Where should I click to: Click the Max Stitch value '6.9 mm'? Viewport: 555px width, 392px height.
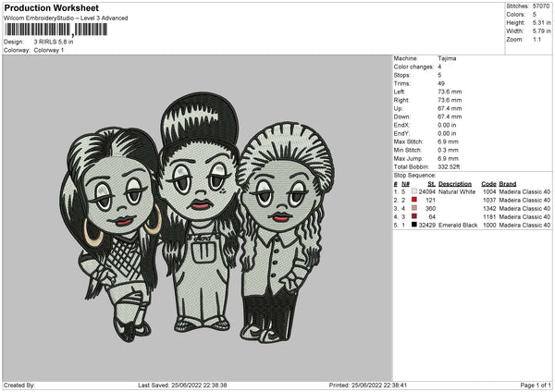click(448, 141)
